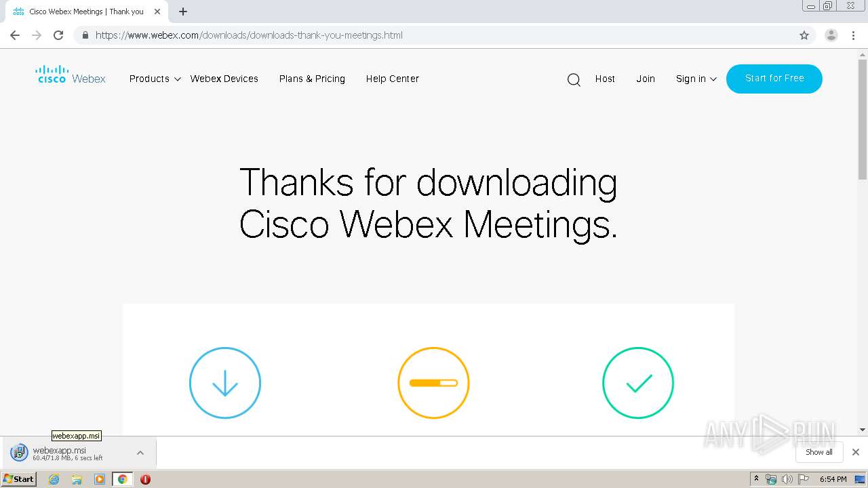868x488 pixels.
Task: Click the Join link
Action: pos(646,79)
